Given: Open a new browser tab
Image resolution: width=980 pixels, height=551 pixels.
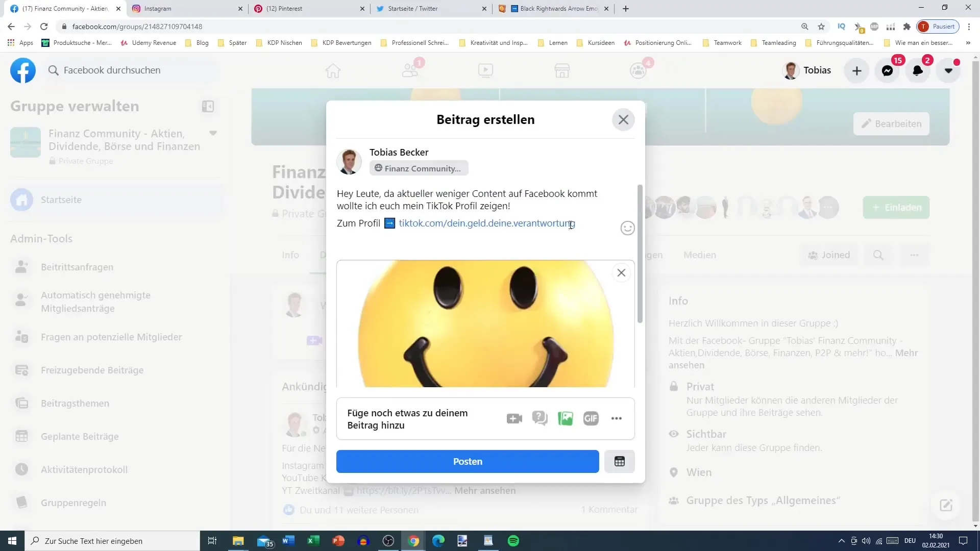Looking at the screenshot, I should [626, 9].
